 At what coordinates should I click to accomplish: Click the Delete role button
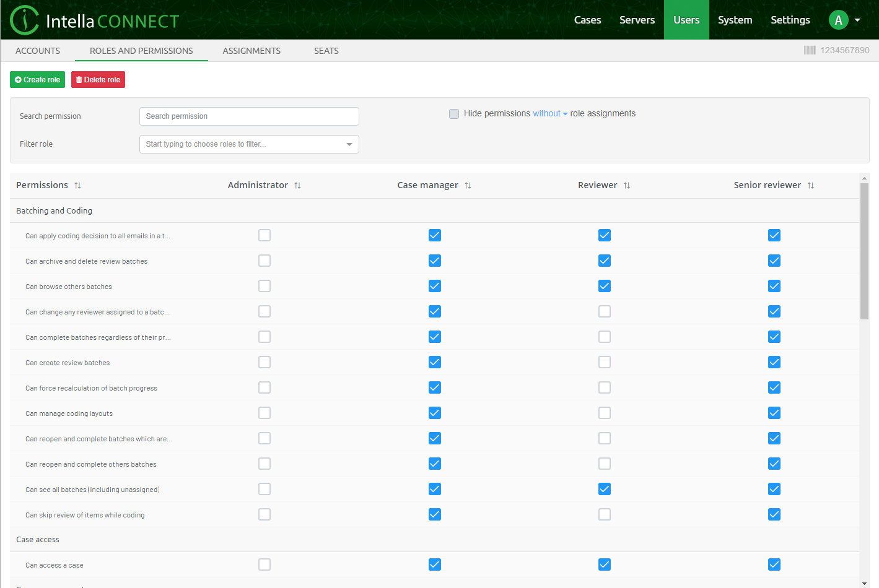tap(98, 80)
